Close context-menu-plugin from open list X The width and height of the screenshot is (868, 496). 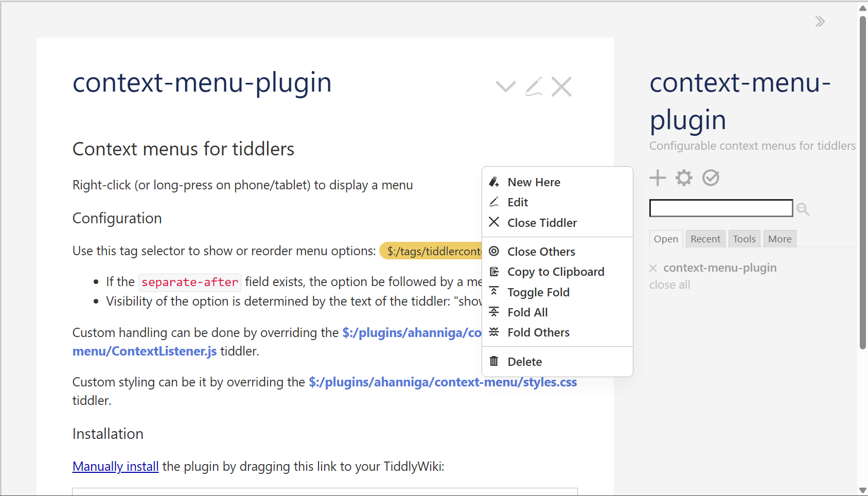[653, 268]
